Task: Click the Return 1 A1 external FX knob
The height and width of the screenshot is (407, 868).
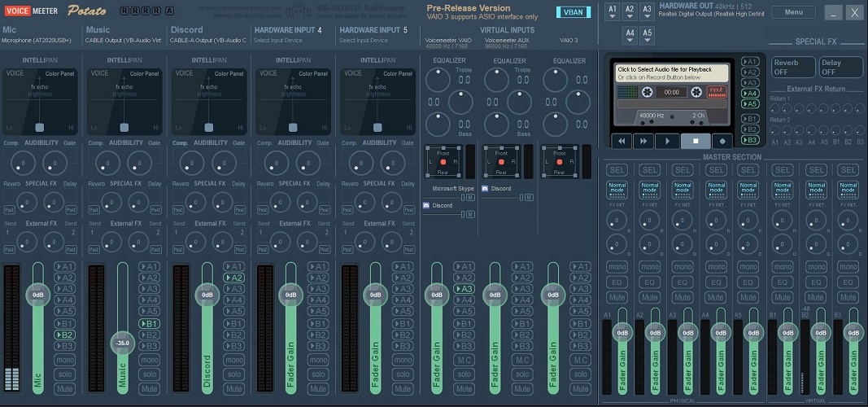Action: [x=774, y=108]
